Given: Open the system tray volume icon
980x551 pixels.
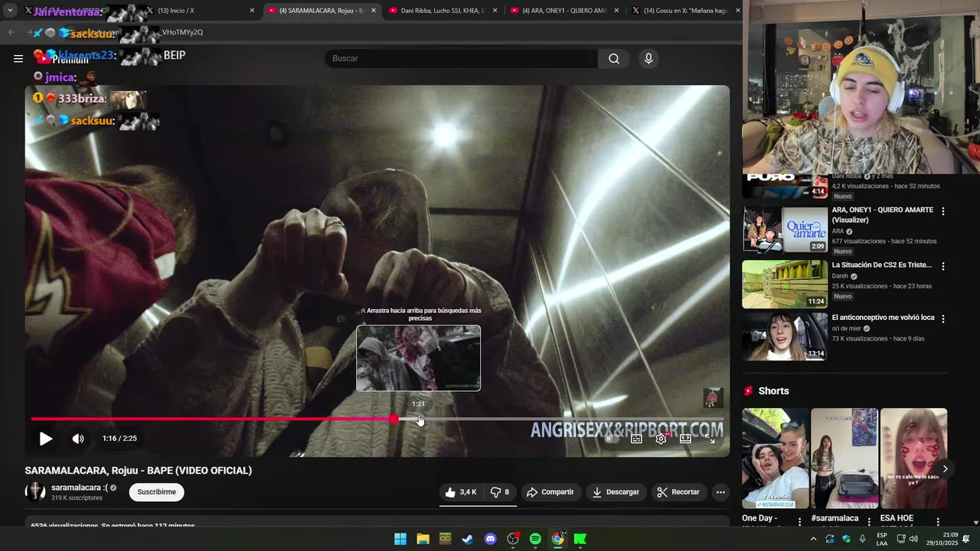Looking at the screenshot, I should [913, 539].
